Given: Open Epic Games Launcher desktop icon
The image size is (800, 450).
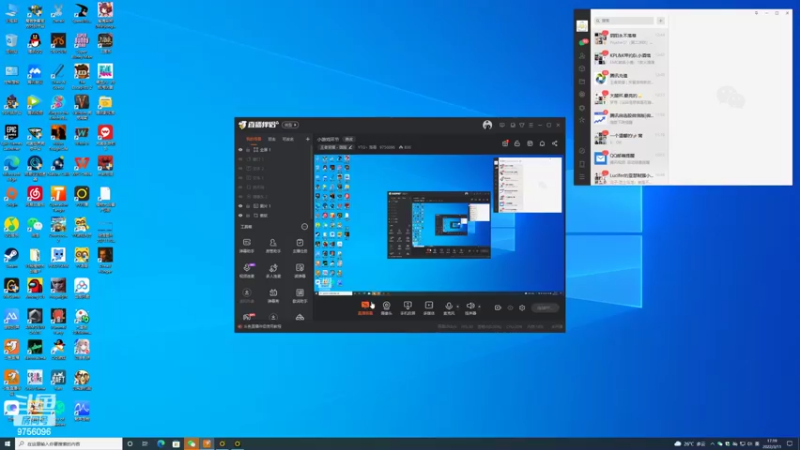Looking at the screenshot, I should [11, 133].
